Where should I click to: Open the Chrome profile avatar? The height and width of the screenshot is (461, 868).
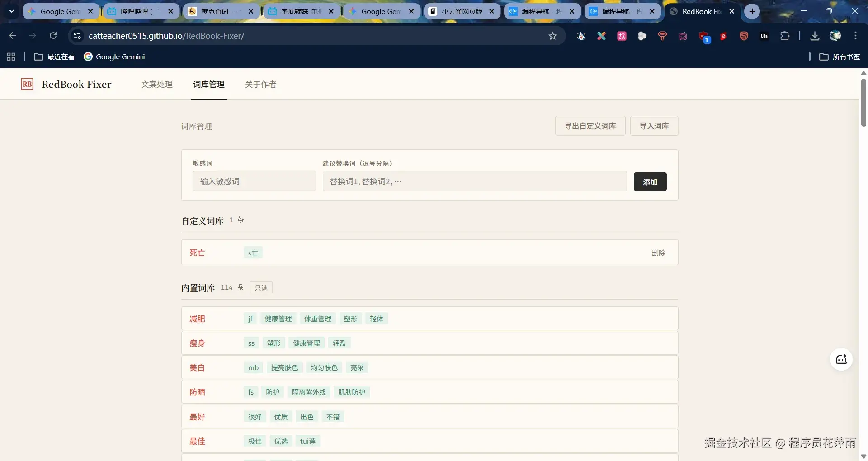point(835,36)
